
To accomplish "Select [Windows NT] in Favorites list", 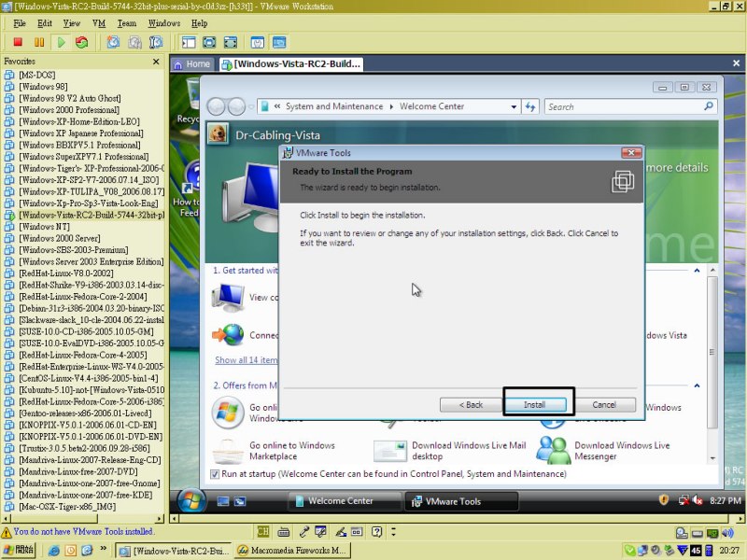I will point(44,227).
